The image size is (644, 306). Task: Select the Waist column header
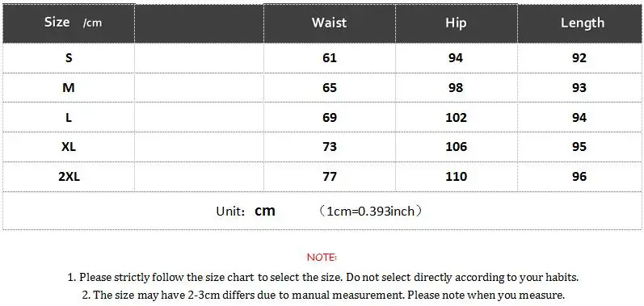pyautogui.click(x=330, y=23)
